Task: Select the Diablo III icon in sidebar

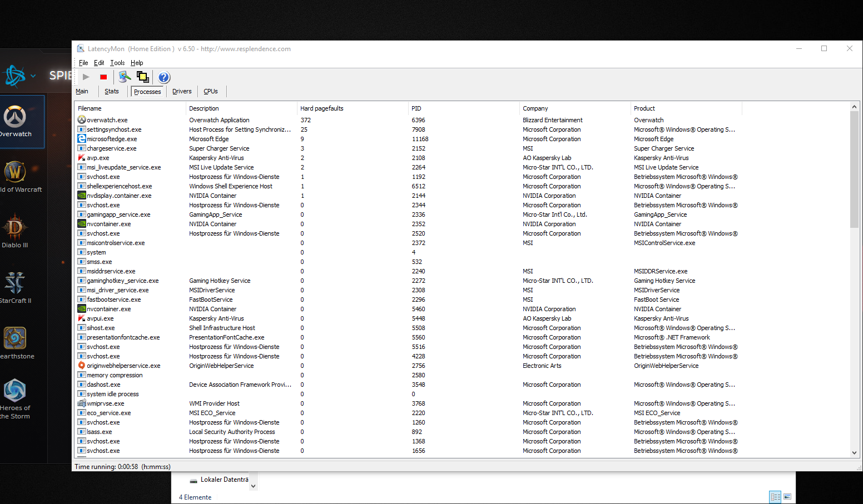Action: 15,227
